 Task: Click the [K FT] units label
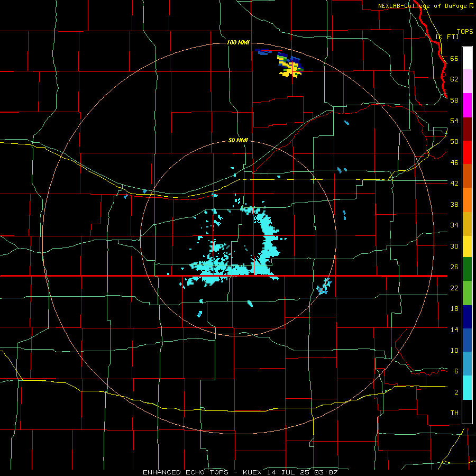click(447, 36)
